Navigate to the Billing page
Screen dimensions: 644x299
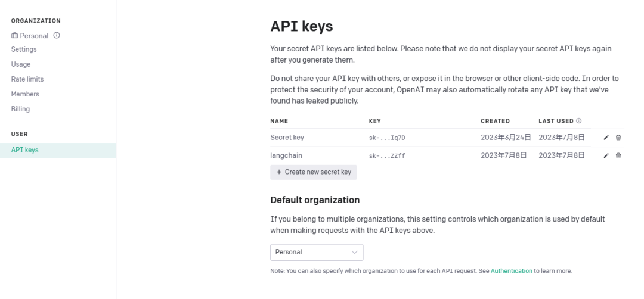(x=20, y=108)
